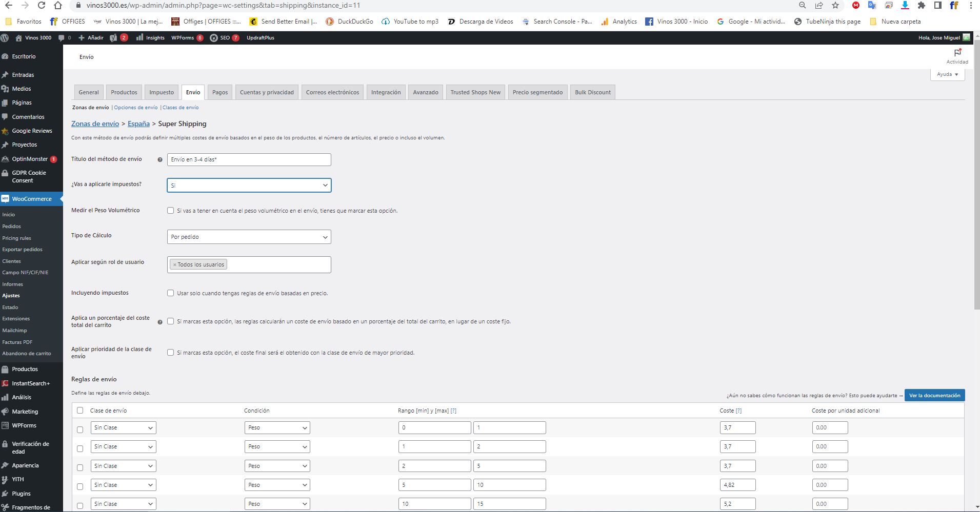Click Título del método de envío field
Screen dimensions: 980x512
[249, 159]
